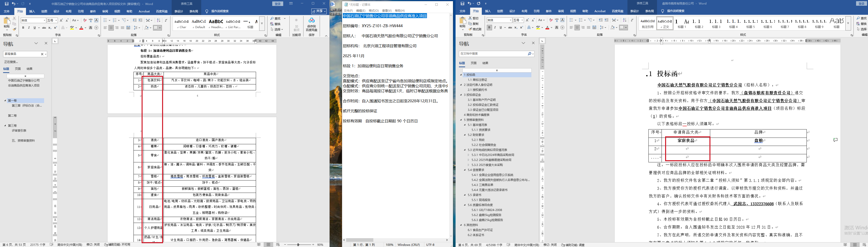
Task: Toggle center alignment in the left Word ribbon
Action: (x=111, y=28)
